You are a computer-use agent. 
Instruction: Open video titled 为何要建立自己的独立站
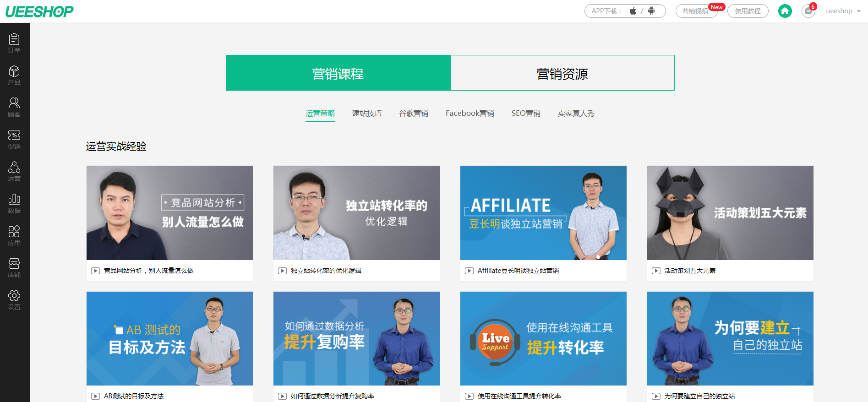[x=700, y=396]
